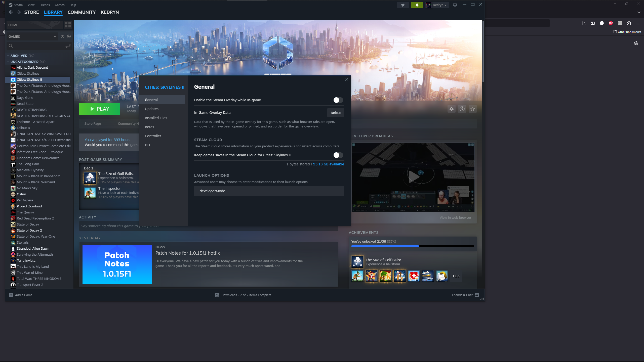Open the Friends menu

coord(45,5)
